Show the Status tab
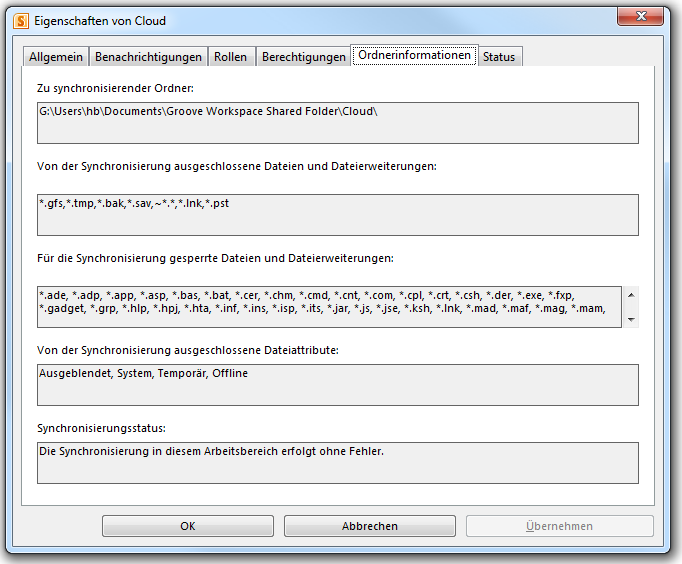This screenshot has width=682, height=564. pos(499,57)
